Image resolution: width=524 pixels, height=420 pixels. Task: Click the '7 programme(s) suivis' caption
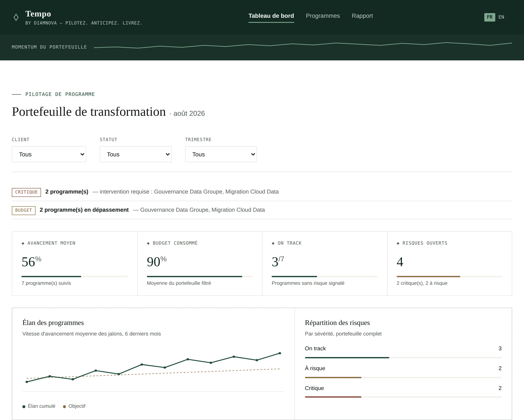[46, 283]
